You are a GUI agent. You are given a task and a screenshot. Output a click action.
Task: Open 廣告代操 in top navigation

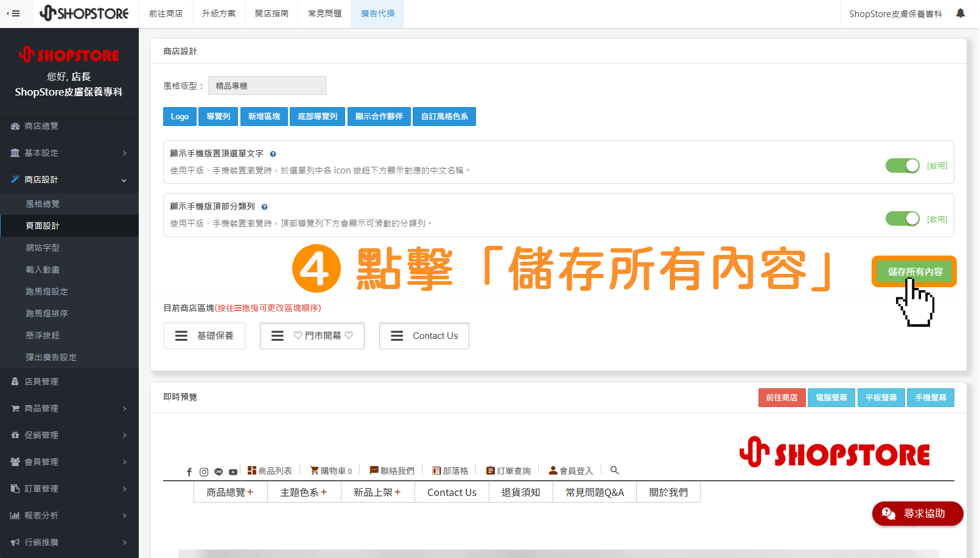(377, 13)
